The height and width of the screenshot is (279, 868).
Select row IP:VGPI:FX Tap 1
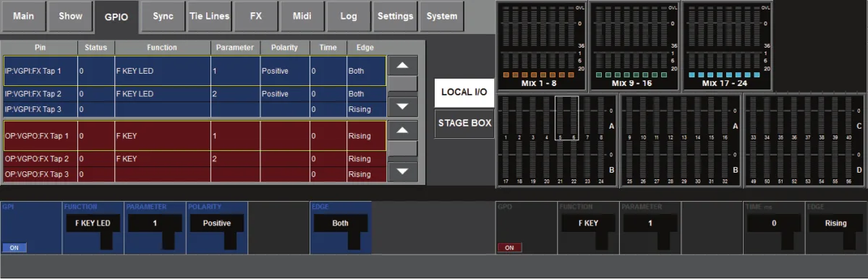[195, 71]
